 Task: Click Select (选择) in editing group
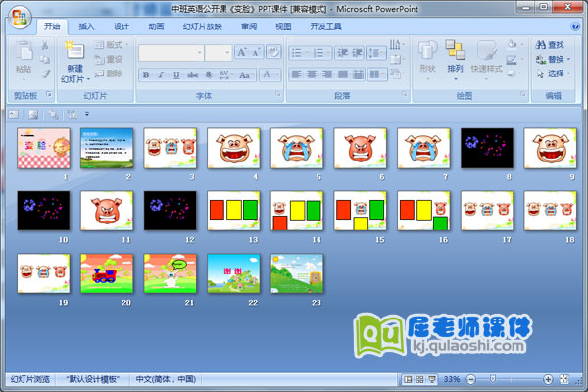tap(553, 73)
